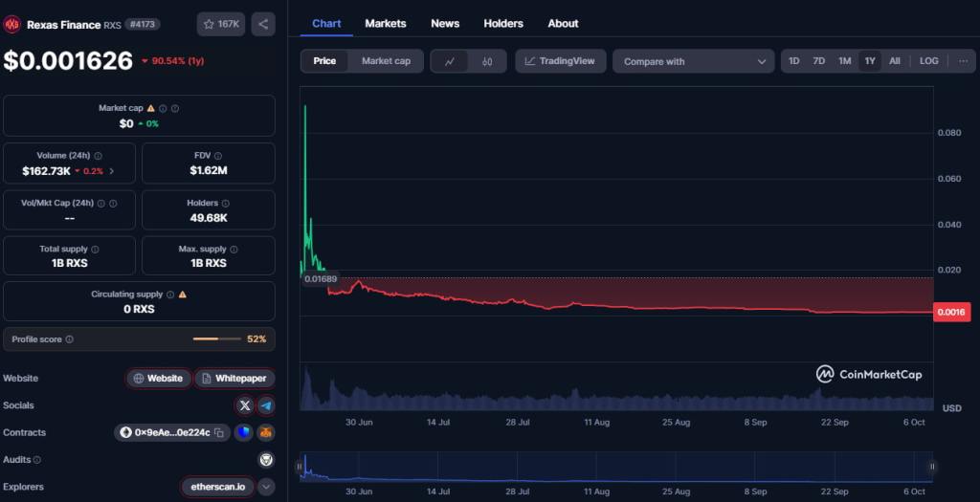Open etherscan.io explorer link
The image size is (980, 502).
click(x=217, y=487)
